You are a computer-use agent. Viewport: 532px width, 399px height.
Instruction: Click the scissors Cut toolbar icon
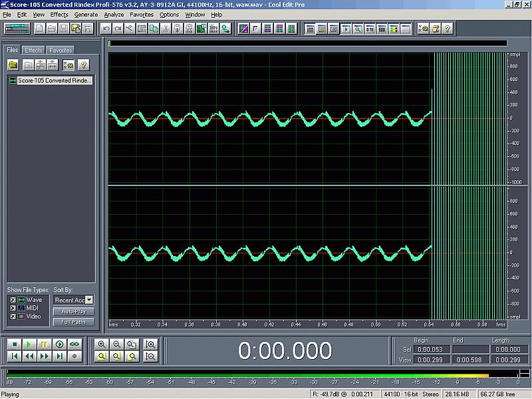[x=166, y=29]
